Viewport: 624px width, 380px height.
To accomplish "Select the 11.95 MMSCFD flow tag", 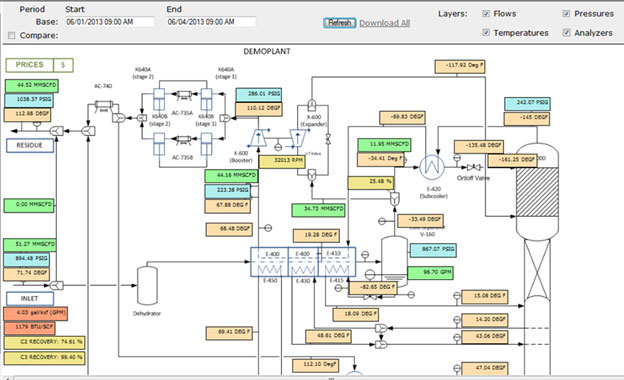I will 384,145.
